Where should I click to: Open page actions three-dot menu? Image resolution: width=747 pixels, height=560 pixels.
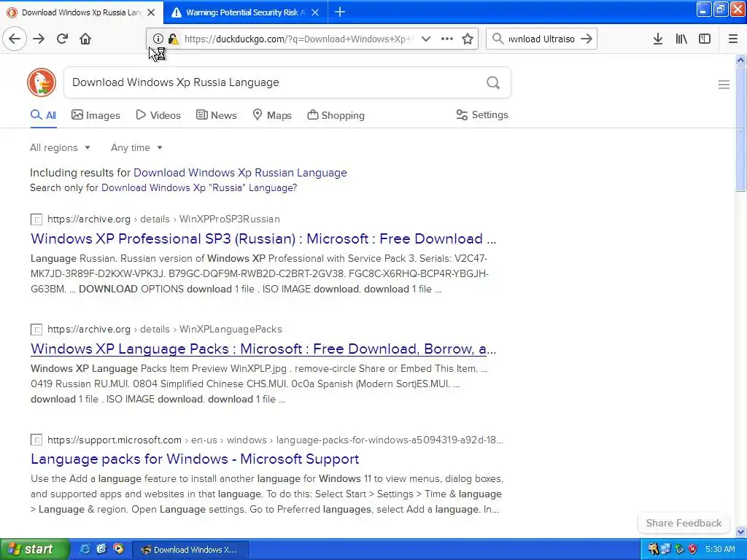point(447,39)
